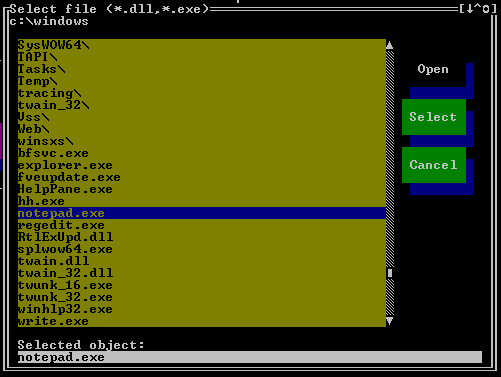
Task: Select explorer.exe in the file list
Action: [x=202, y=165]
